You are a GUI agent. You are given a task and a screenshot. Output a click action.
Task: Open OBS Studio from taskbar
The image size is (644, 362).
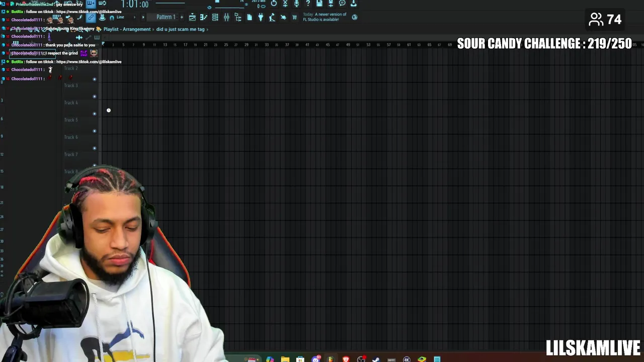tap(361, 359)
